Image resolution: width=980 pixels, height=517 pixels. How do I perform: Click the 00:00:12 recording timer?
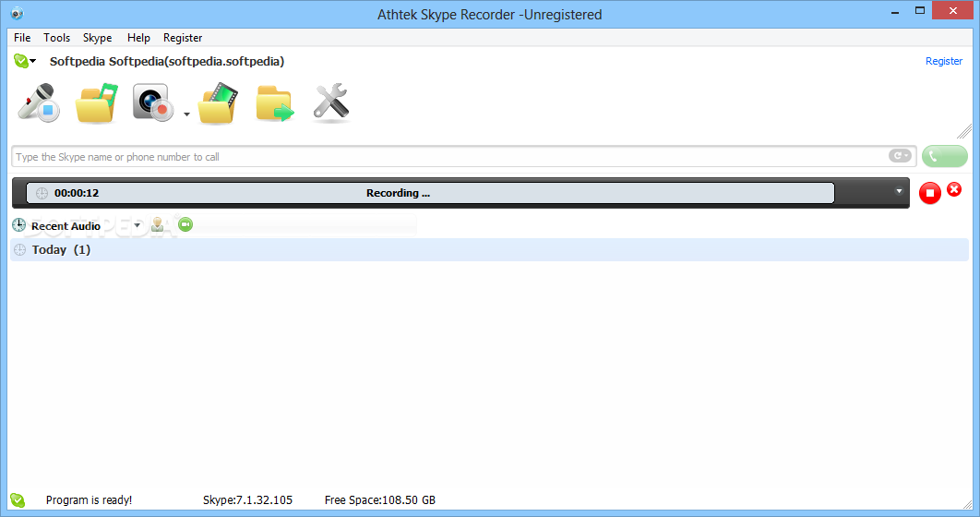[77, 193]
